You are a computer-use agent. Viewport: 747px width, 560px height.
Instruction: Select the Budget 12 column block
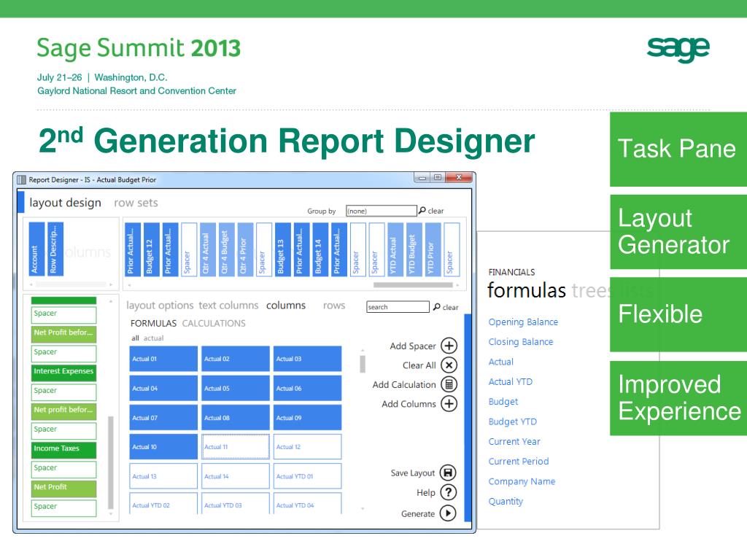pos(152,249)
